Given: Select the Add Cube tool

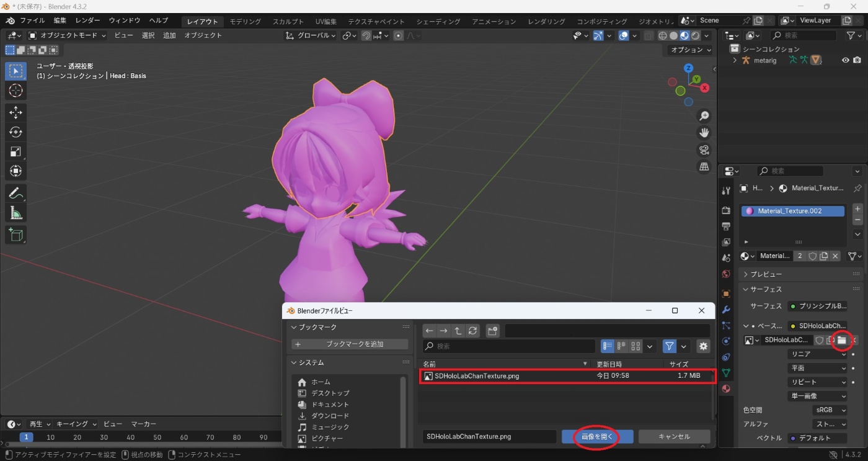Looking at the screenshot, I should pos(16,235).
